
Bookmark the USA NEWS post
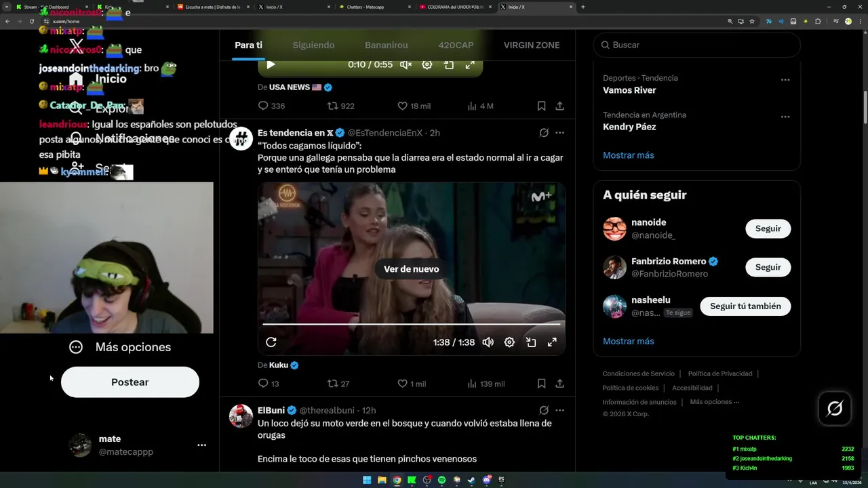coord(541,106)
